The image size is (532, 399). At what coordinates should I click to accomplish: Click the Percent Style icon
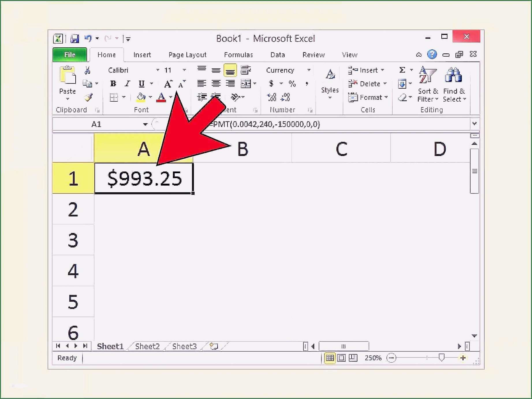coord(292,84)
